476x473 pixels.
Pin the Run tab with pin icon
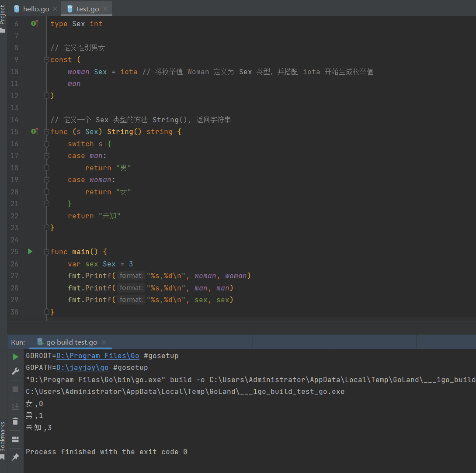15,457
